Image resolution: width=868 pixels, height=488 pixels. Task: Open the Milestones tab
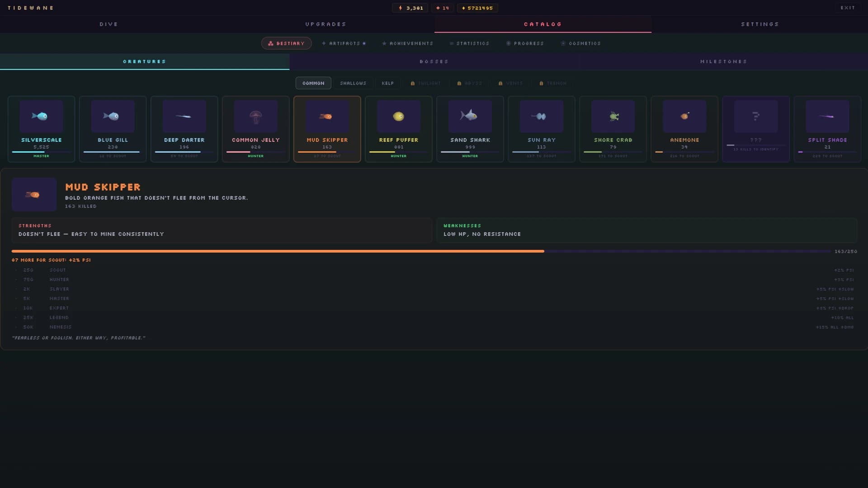click(723, 61)
